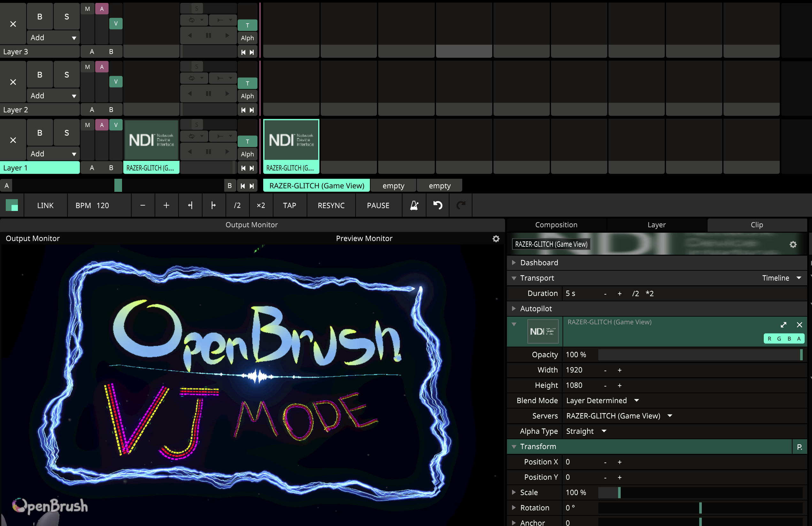Click the fullscreen expand icon on the clip preview
The image size is (812, 526).
[784, 325]
